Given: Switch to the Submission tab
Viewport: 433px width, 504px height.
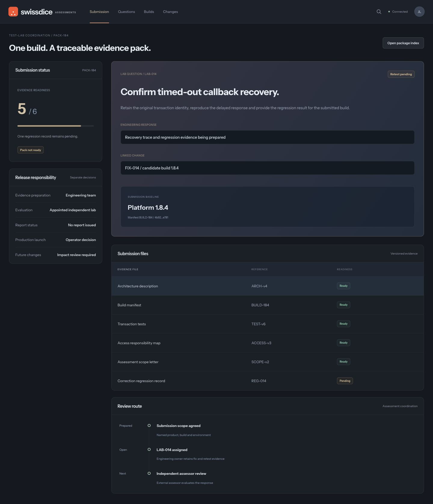Looking at the screenshot, I should pos(99,12).
